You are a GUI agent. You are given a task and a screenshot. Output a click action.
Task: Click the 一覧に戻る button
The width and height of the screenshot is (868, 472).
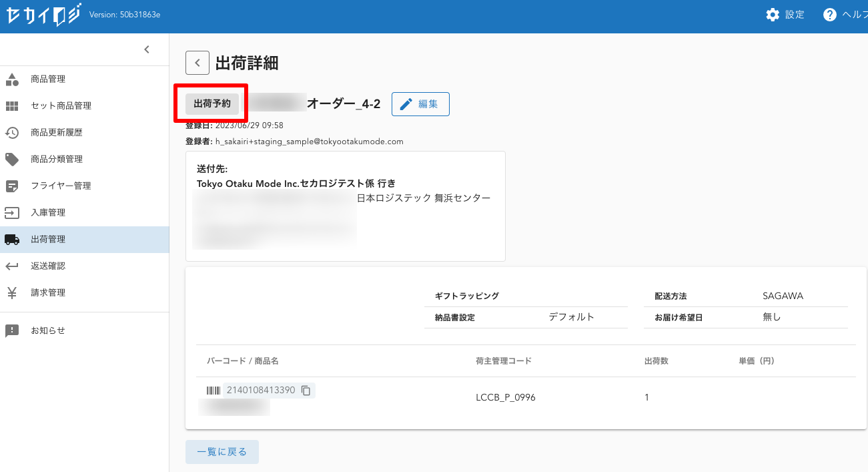[x=222, y=452]
